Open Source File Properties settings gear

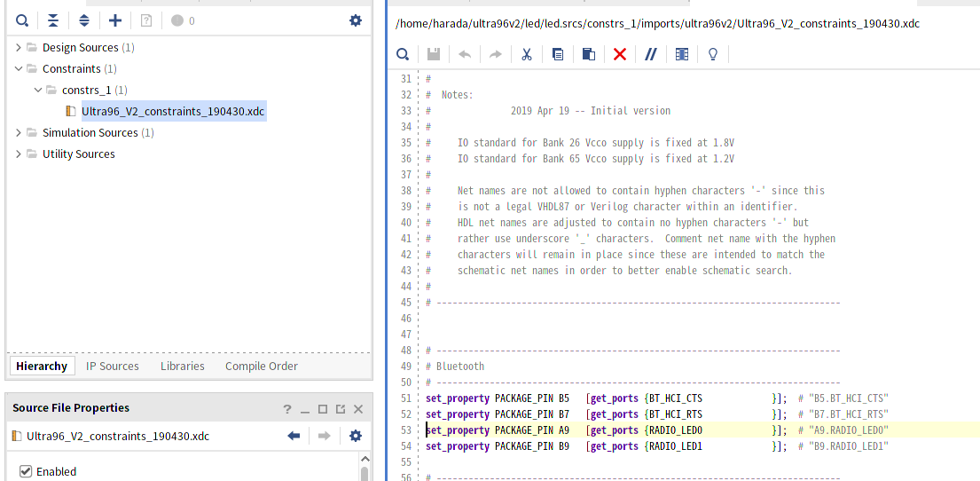355,436
